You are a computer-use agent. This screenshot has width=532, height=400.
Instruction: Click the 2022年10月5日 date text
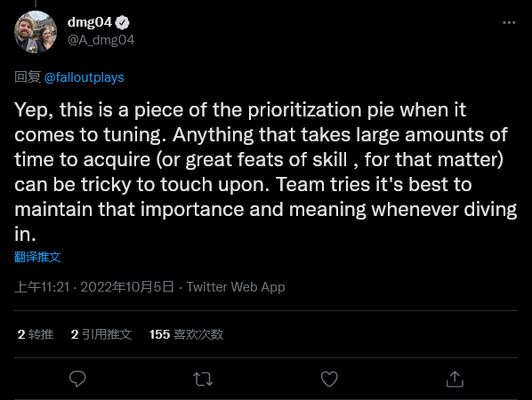pos(127,287)
